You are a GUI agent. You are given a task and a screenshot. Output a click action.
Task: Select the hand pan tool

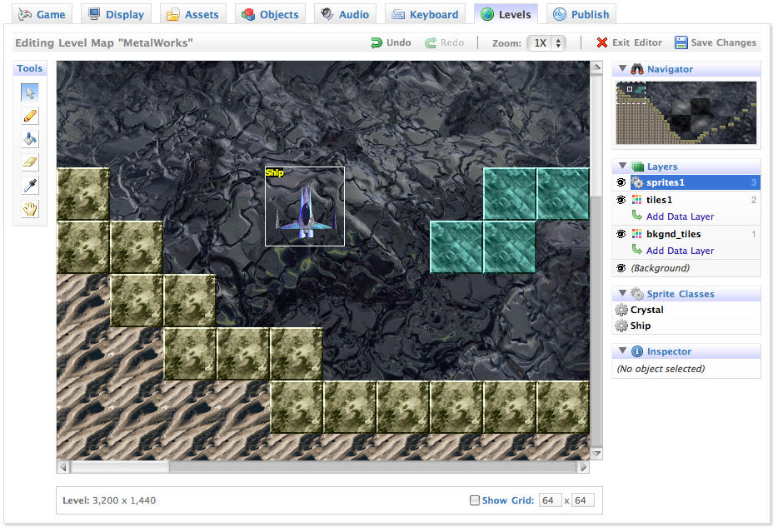[30, 209]
